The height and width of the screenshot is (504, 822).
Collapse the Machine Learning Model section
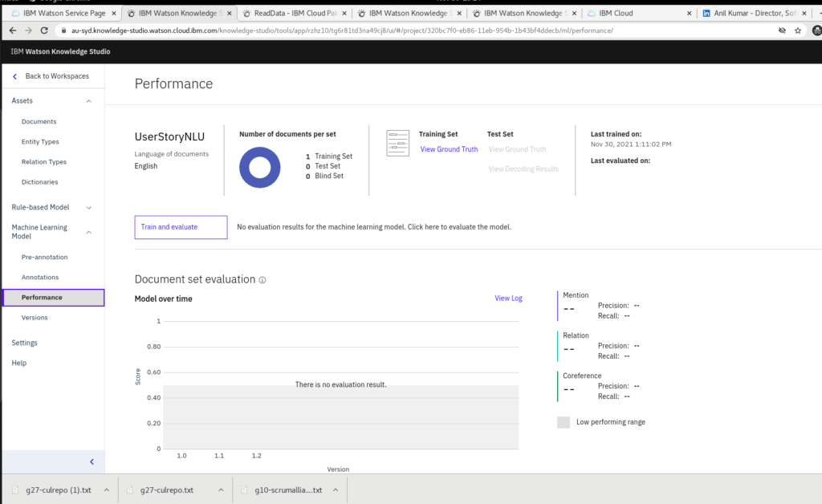pos(88,232)
